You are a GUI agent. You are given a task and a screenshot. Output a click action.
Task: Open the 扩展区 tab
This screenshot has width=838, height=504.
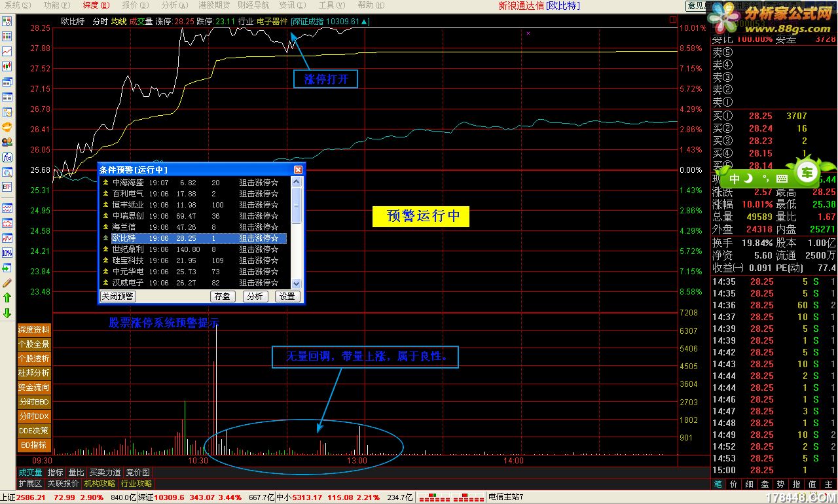30,484
